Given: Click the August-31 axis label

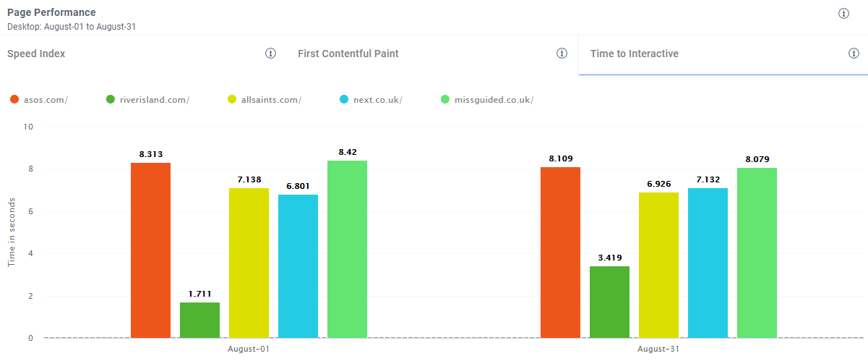Looking at the screenshot, I should pyautogui.click(x=658, y=349).
